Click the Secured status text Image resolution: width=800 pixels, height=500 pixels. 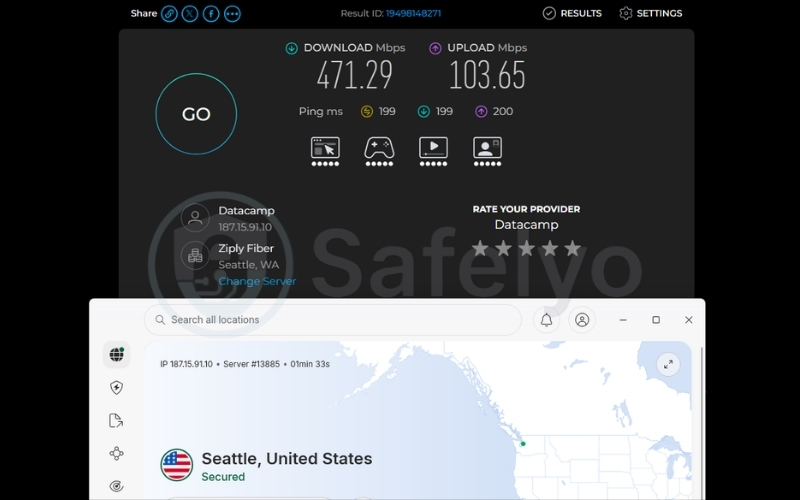(x=223, y=477)
